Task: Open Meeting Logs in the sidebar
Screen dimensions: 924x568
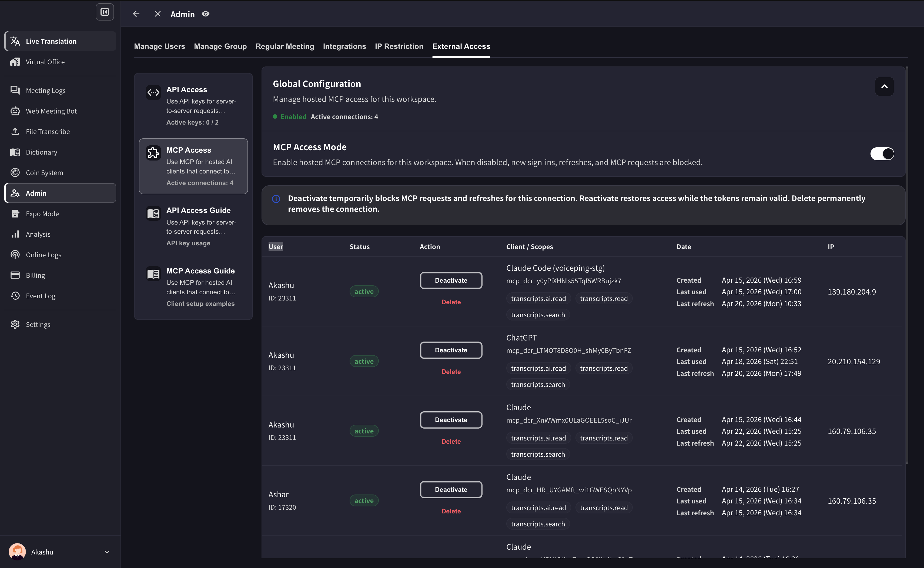Action: coord(60,91)
